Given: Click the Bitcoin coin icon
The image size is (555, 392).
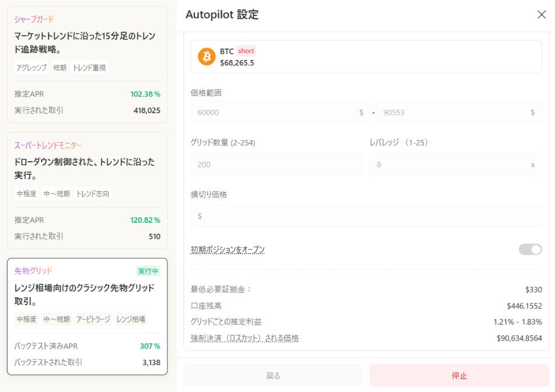Looking at the screenshot, I should point(206,57).
